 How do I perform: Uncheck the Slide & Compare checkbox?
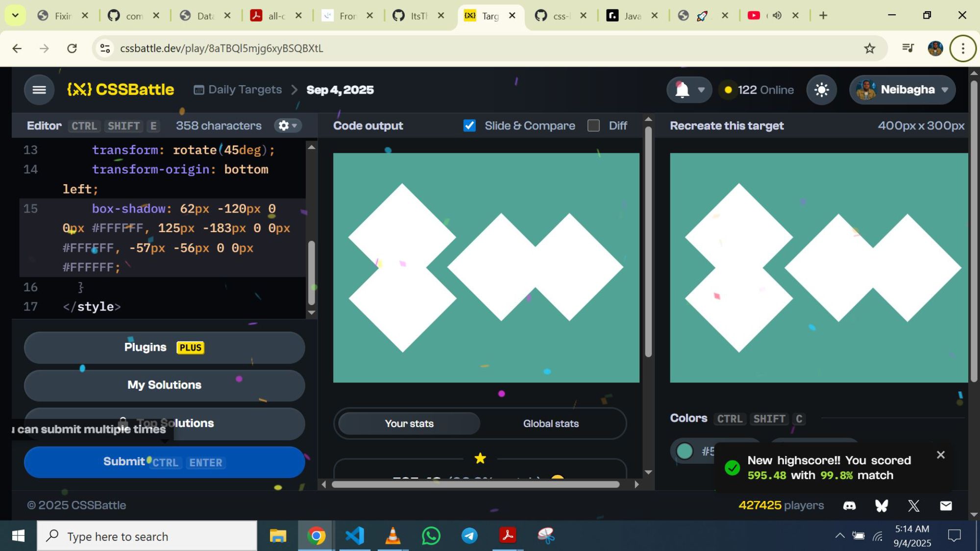[x=469, y=126]
